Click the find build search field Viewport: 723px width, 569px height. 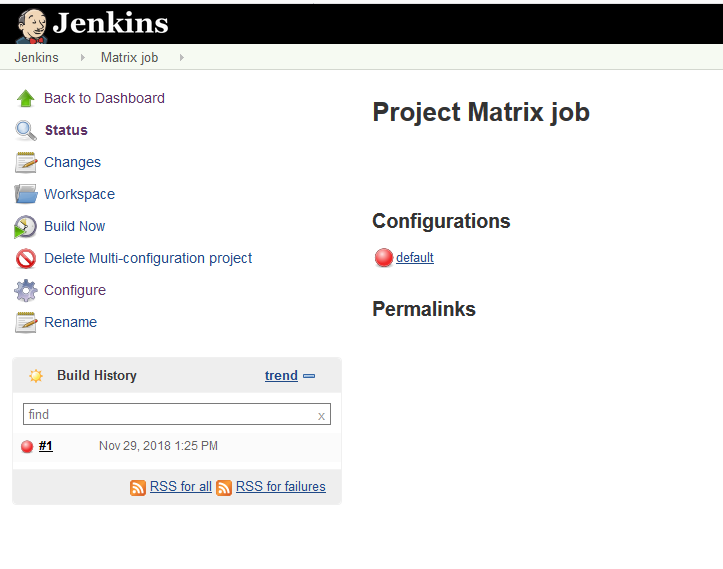[x=177, y=414]
